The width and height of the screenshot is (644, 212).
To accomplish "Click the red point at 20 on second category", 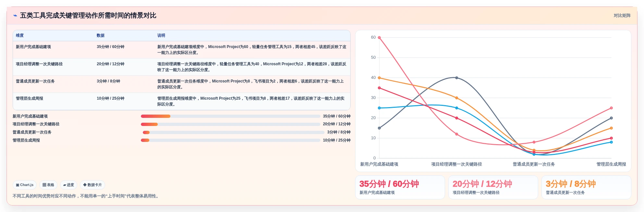I will 457,118.
